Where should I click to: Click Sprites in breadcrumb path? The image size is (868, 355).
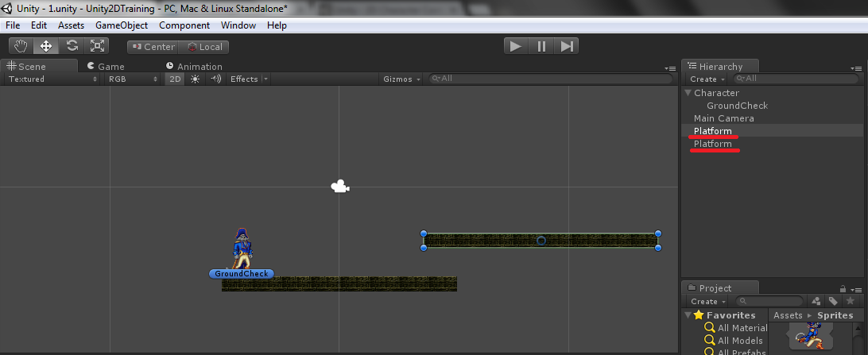[835, 315]
